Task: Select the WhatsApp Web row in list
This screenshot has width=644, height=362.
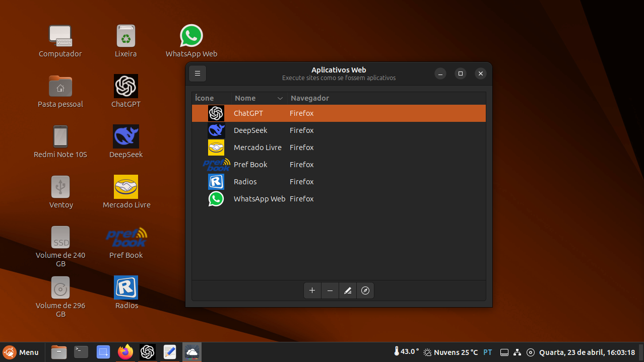Action: (339, 199)
